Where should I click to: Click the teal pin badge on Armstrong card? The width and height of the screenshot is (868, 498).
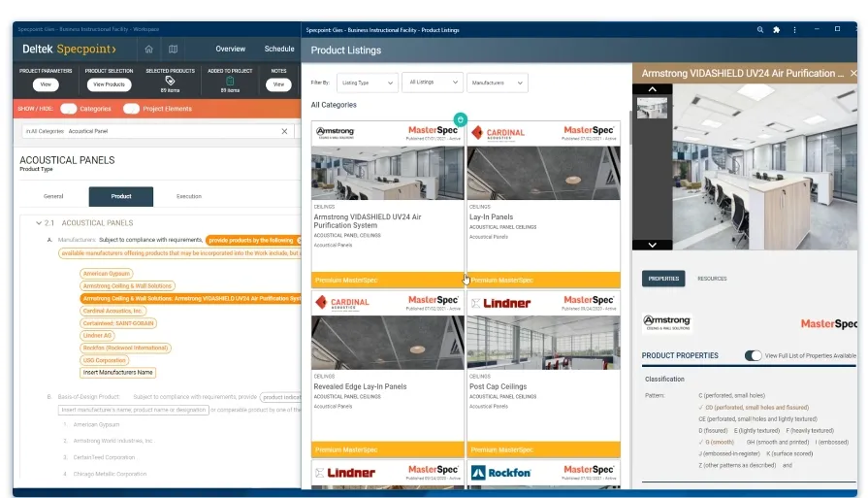(x=460, y=119)
